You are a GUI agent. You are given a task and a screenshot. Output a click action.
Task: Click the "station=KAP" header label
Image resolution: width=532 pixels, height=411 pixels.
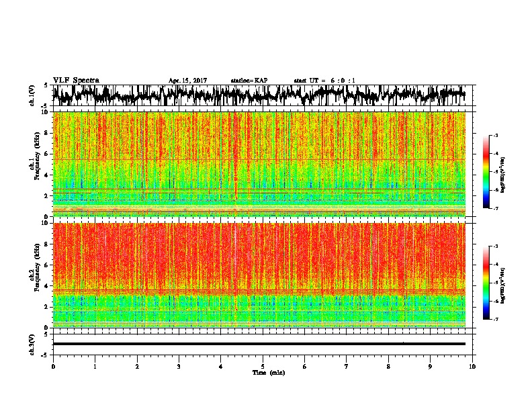pyautogui.click(x=249, y=81)
